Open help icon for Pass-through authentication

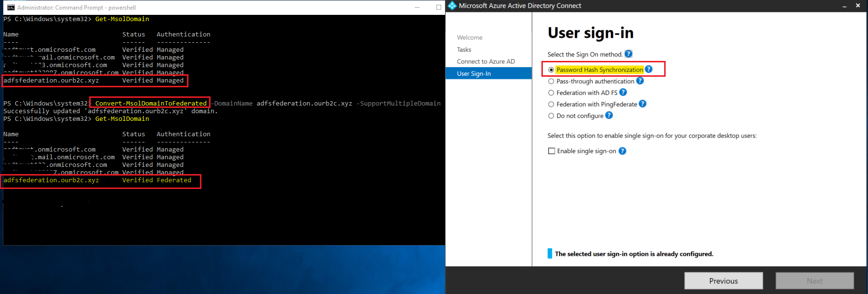[640, 81]
